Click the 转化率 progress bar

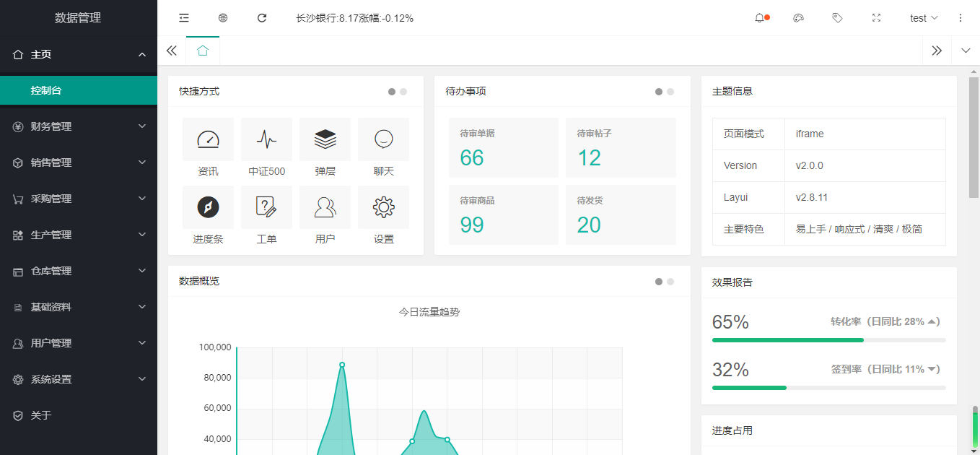click(828, 339)
